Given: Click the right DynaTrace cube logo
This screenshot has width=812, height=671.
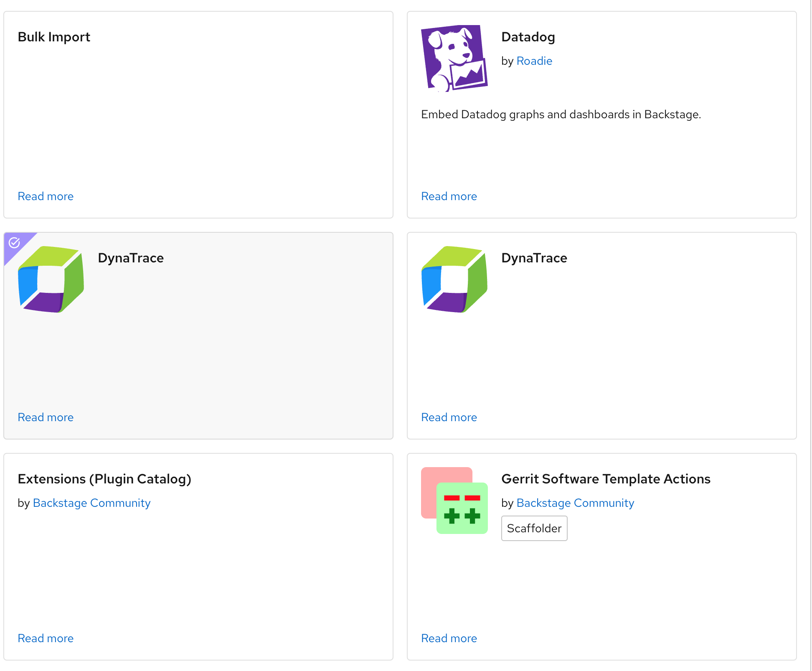Looking at the screenshot, I should 454,279.
